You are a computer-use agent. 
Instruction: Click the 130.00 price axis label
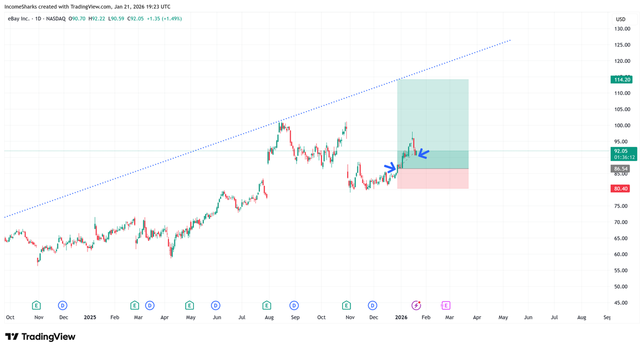pyautogui.click(x=623, y=29)
